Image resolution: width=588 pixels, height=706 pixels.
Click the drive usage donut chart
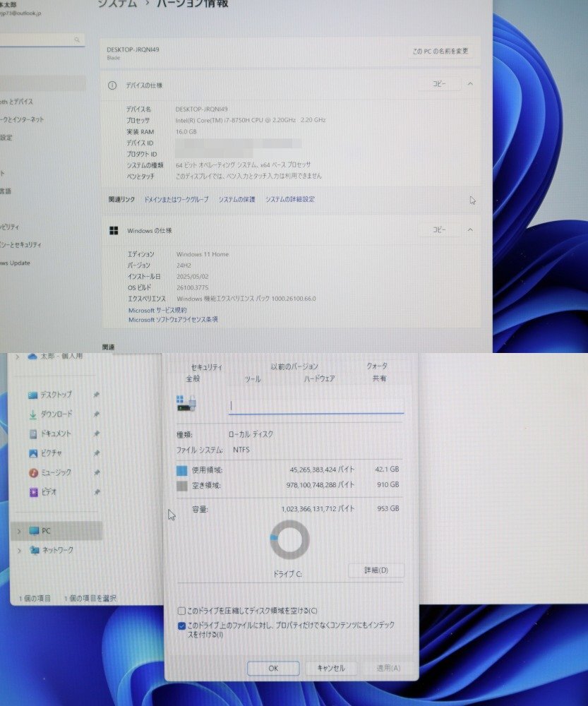[x=289, y=539]
